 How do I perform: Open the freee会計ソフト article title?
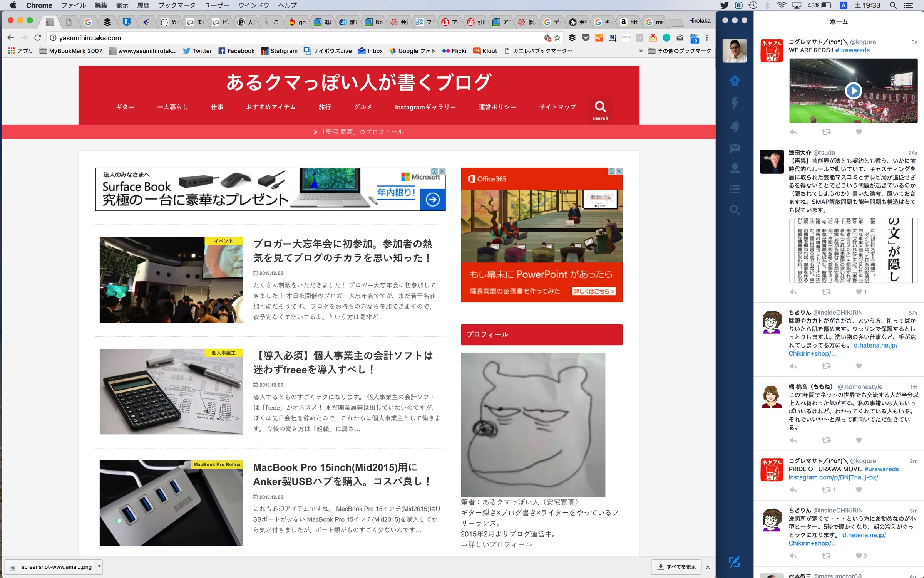pos(343,363)
